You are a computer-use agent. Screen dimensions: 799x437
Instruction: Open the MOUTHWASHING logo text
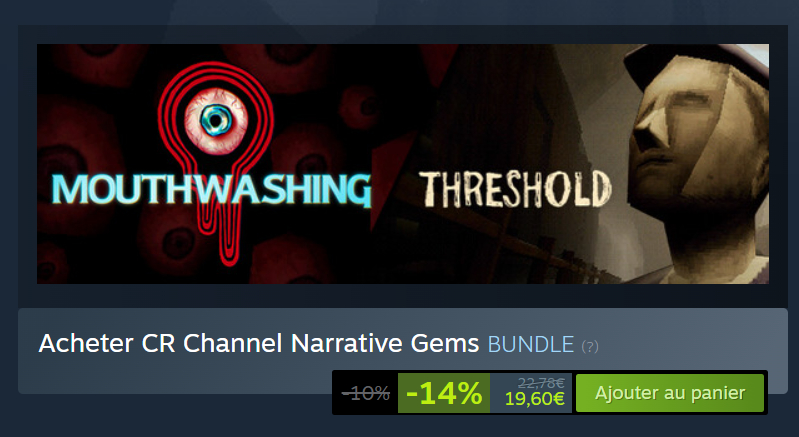[x=211, y=189]
